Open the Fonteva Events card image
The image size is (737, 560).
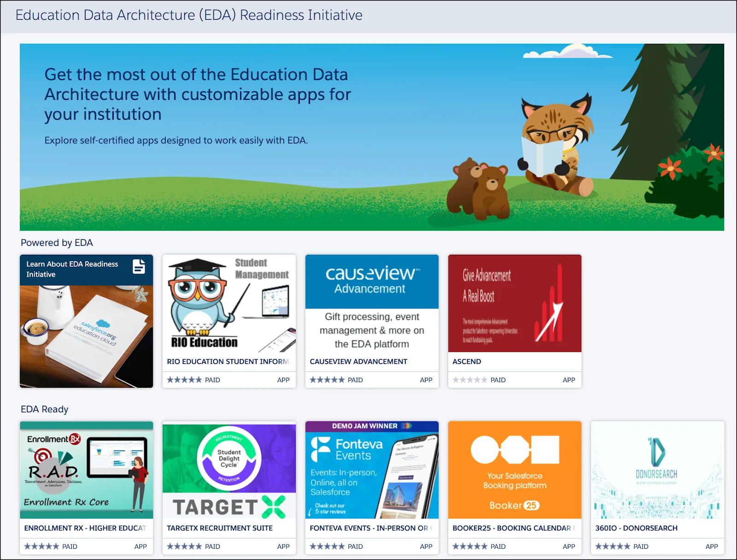pos(372,470)
